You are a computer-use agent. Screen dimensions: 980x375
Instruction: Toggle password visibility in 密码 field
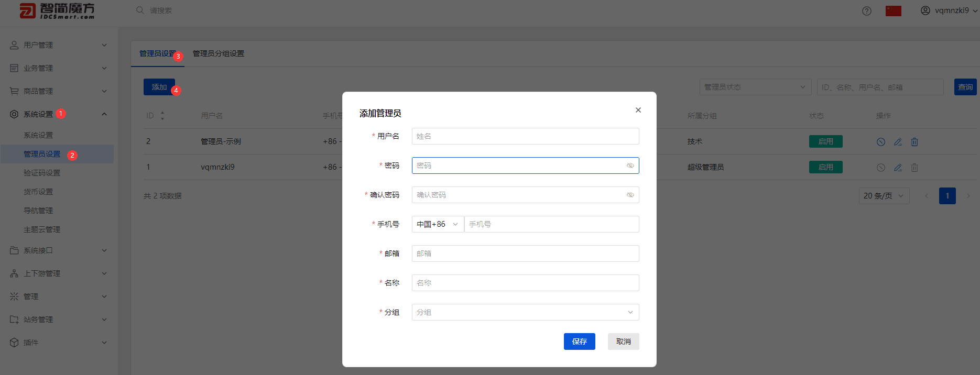[x=630, y=166]
